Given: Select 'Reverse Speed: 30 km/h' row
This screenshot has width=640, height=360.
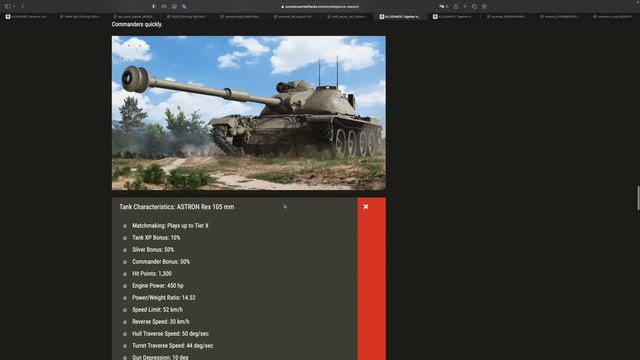Looking at the screenshot, I should coord(160,322).
